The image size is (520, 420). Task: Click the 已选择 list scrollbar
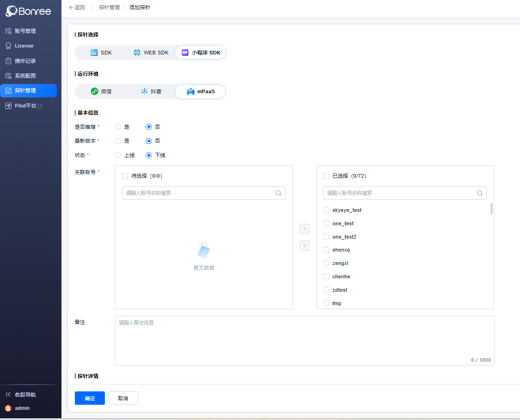[x=491, y=209]
